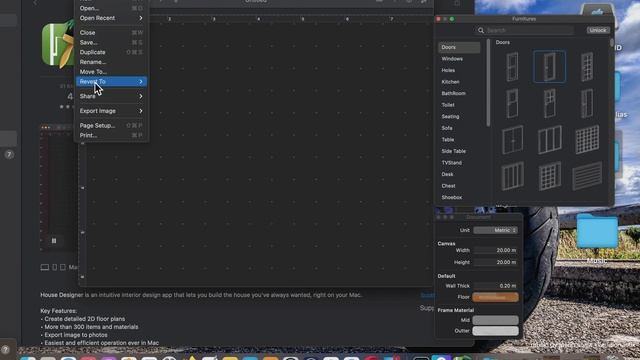Choose Rename... in the File menu

[111, 62]
